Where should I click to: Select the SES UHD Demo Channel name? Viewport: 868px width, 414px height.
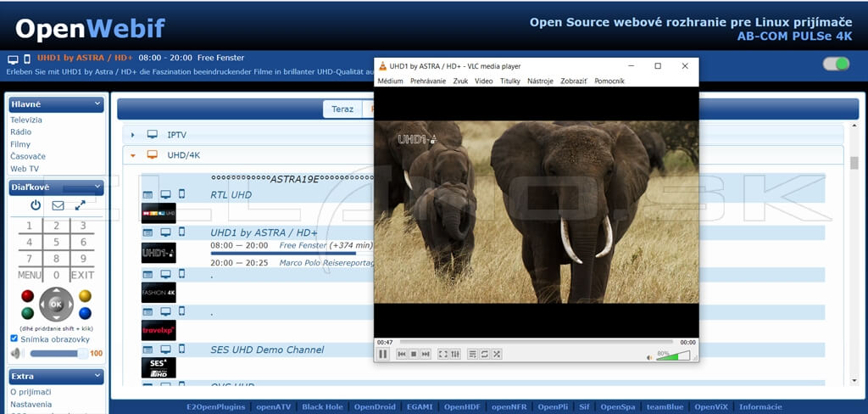pos(267,350)
